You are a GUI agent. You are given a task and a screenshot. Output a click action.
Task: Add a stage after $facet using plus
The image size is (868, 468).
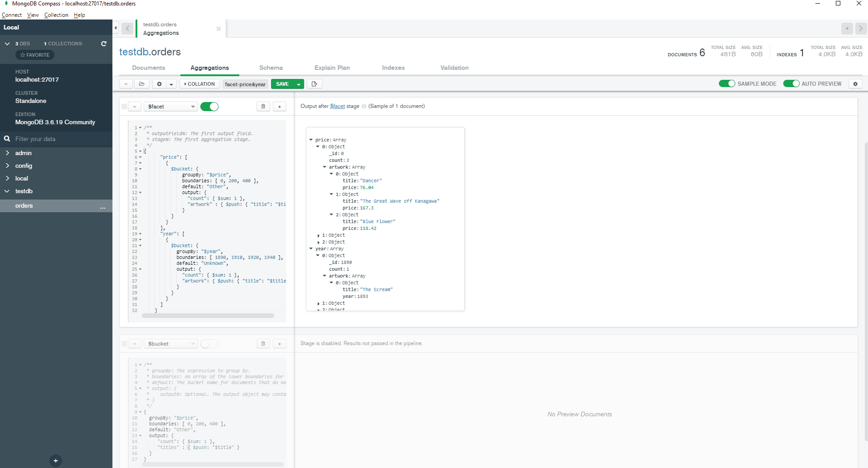(280, 107)
